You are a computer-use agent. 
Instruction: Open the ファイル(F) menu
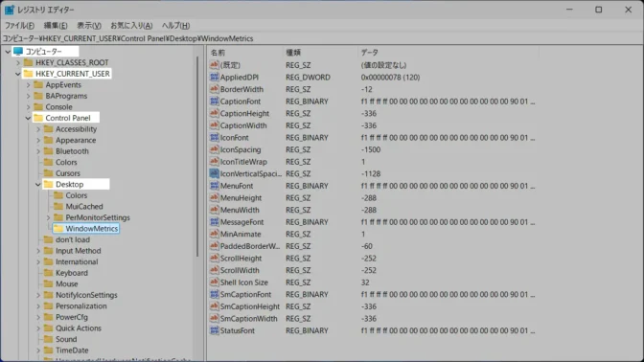(19, 26)
